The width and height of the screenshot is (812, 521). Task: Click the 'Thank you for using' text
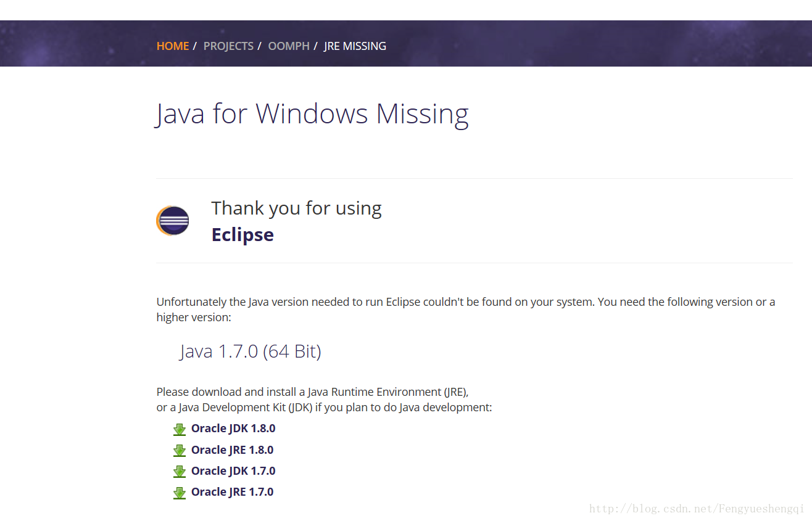click(x=296, y=208)
